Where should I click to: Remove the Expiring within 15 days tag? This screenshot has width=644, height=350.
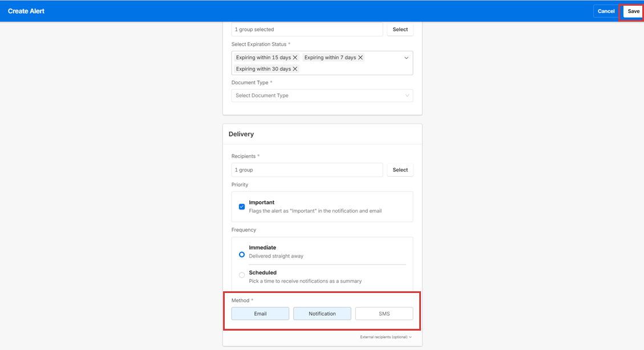coord(295,58)
